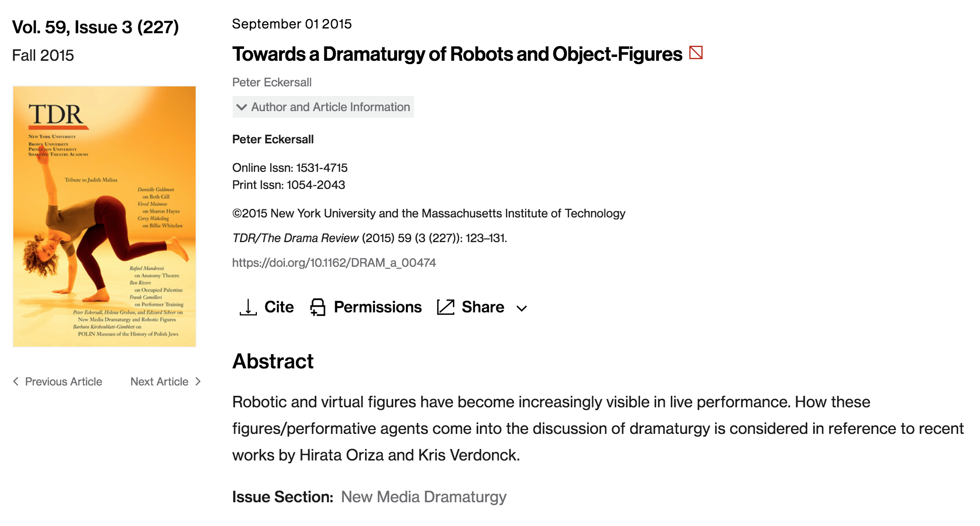The height and width of the screenshot is (526, 980).
Task: Open the article DOI link
Action: (334, 263)
